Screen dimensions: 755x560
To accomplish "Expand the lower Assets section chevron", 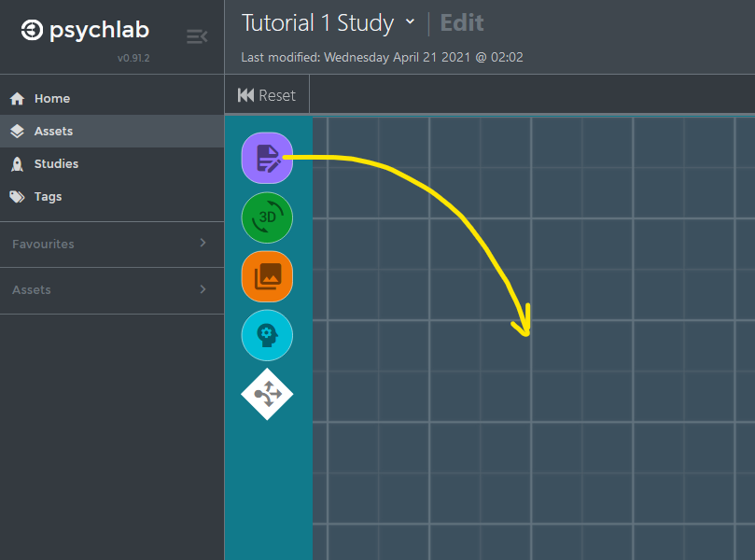I will 203,290.
